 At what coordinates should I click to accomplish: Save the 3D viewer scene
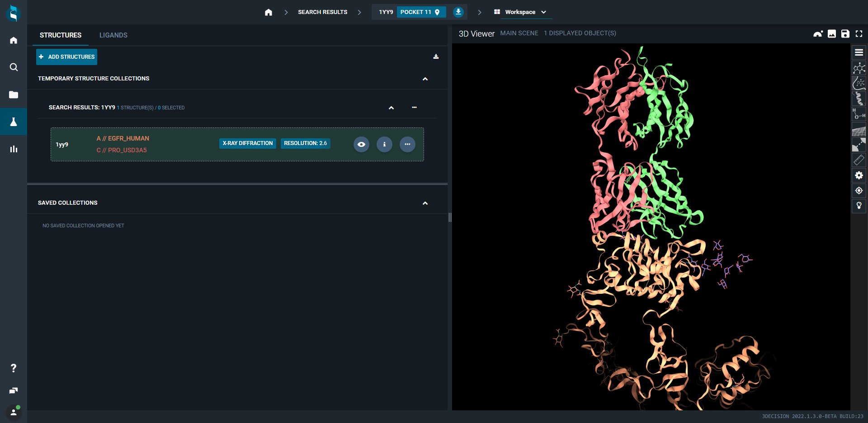845,33
